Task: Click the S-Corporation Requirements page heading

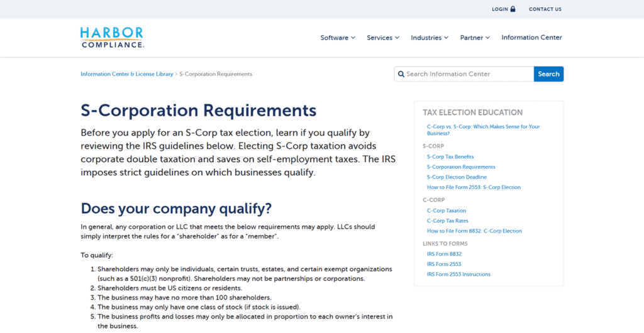Action: (x=198, y=111)
